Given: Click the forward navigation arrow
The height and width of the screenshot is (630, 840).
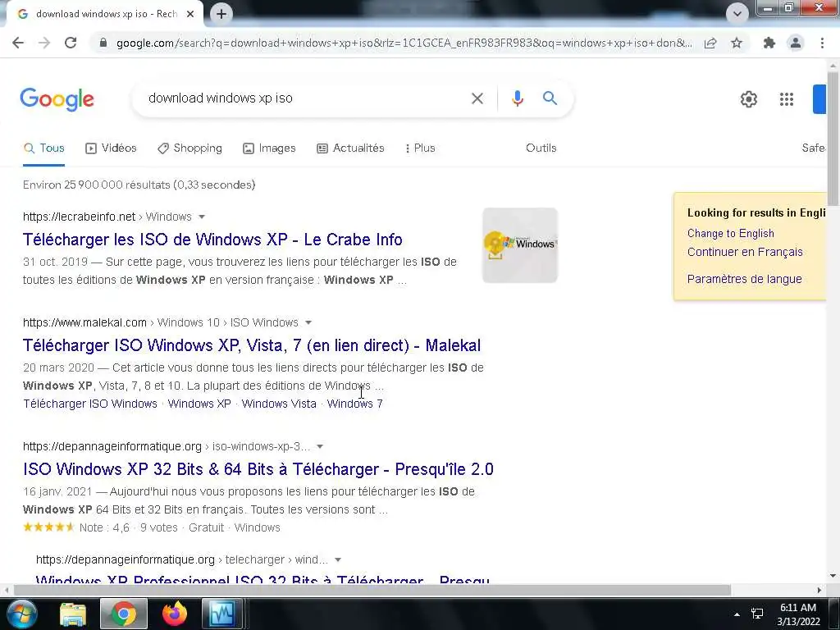Looking at the screenshot, I should [x=44, y=43].
